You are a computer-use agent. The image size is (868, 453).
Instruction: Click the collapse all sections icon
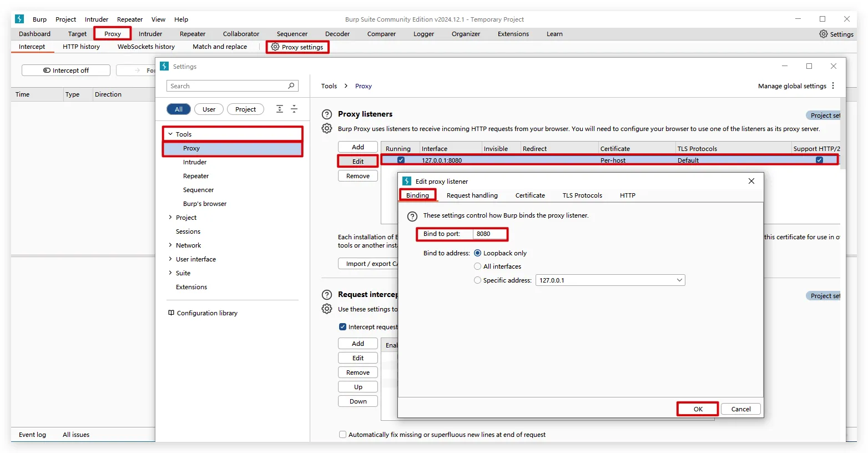tap(294, 109)
